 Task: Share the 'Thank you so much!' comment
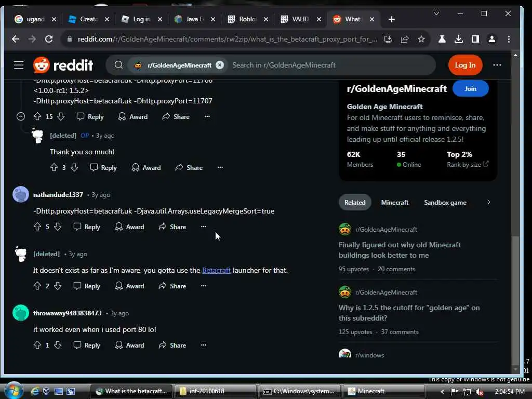(x=189, y=167)
